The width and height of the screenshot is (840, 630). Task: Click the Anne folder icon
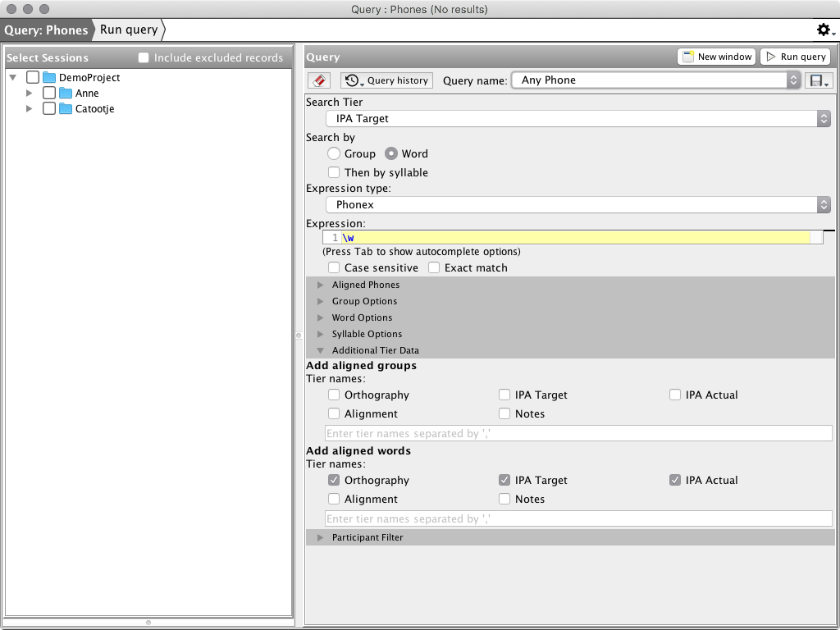coord(66,93)
